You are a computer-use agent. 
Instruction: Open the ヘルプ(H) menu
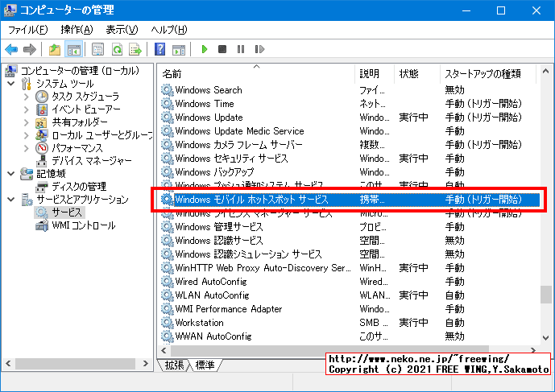[169, 30]
